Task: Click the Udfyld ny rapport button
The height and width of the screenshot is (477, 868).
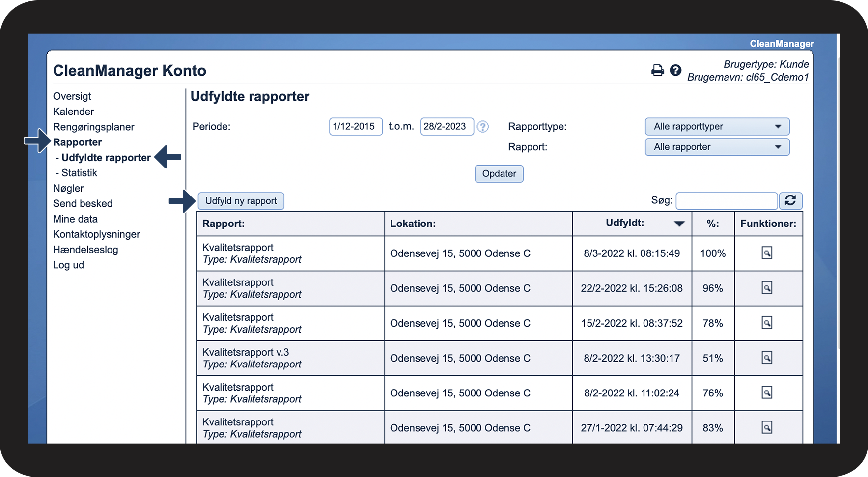Action: point(241,201)
